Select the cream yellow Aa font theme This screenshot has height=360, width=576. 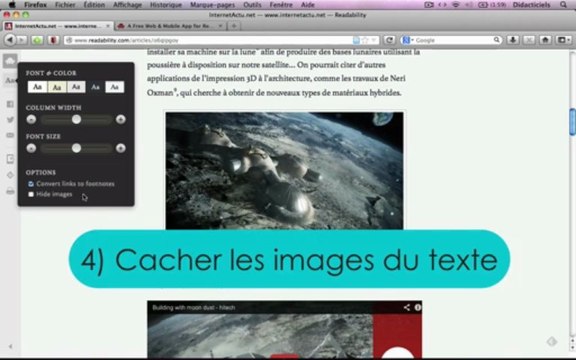[x=57, y=87]
